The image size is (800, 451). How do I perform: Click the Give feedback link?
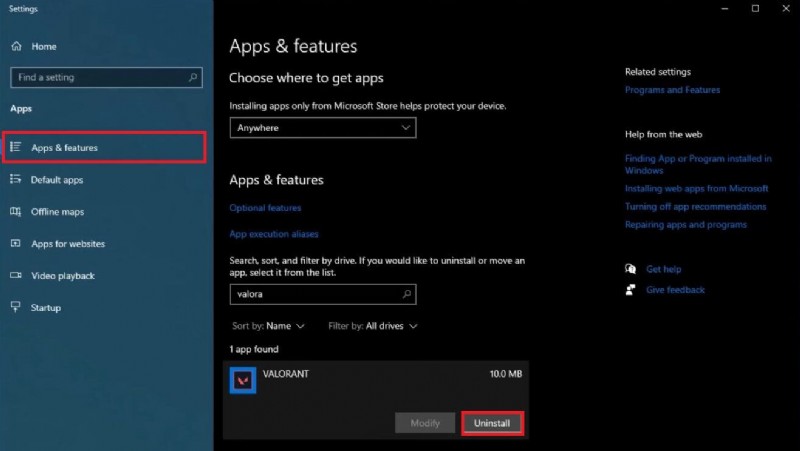coord(675,290)
